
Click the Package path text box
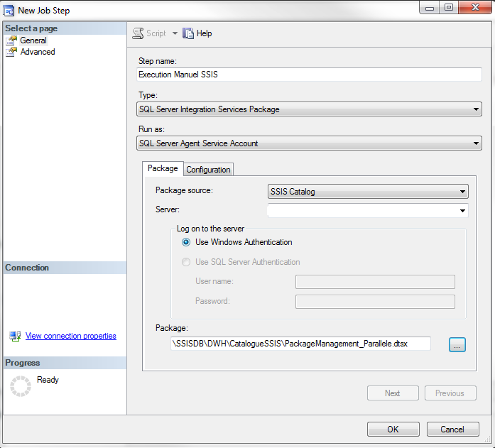300,344
